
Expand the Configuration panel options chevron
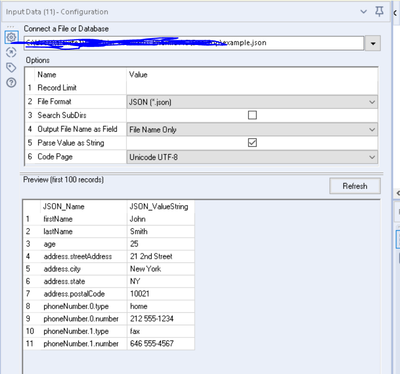tap(364, 12)
